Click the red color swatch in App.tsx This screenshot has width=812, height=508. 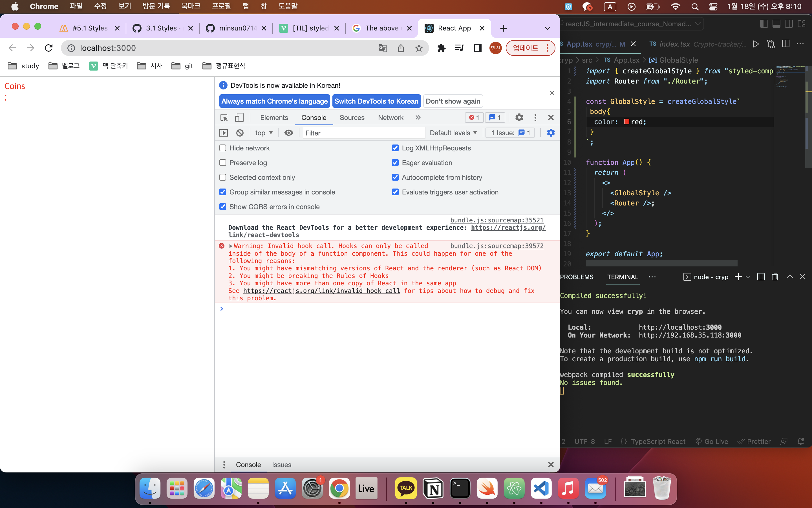tap(626, 122)
